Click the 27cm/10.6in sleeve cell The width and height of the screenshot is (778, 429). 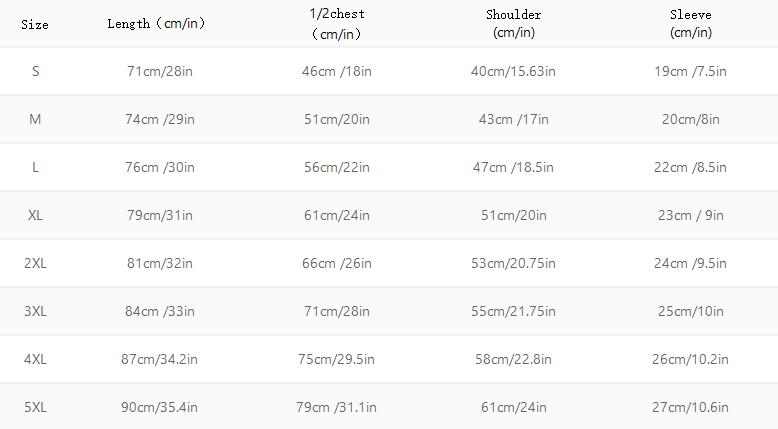pyautogui.click(x=690, y=408)
